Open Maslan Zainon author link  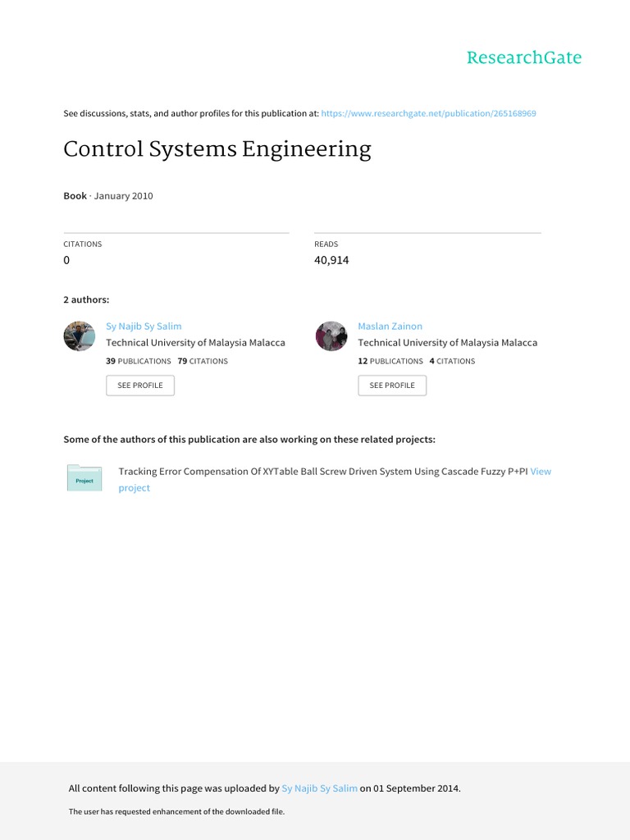click(390, 326)
